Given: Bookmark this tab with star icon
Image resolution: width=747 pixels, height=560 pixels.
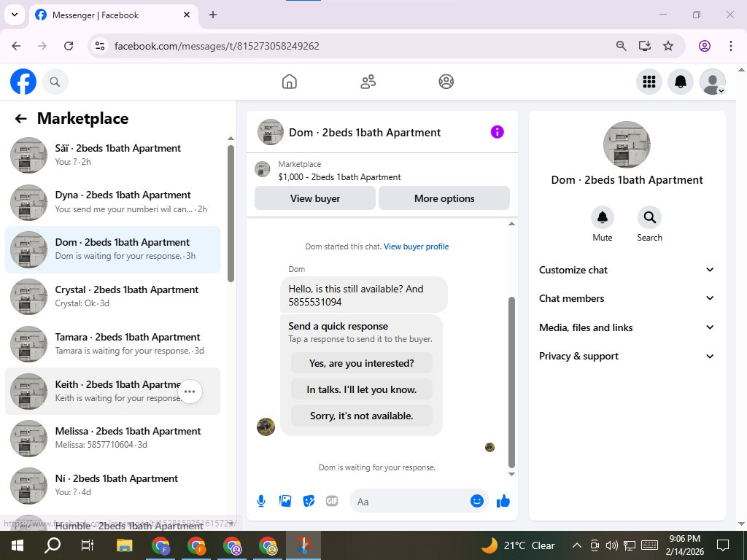Looking at the screenshot, I should tap(668, 46).
